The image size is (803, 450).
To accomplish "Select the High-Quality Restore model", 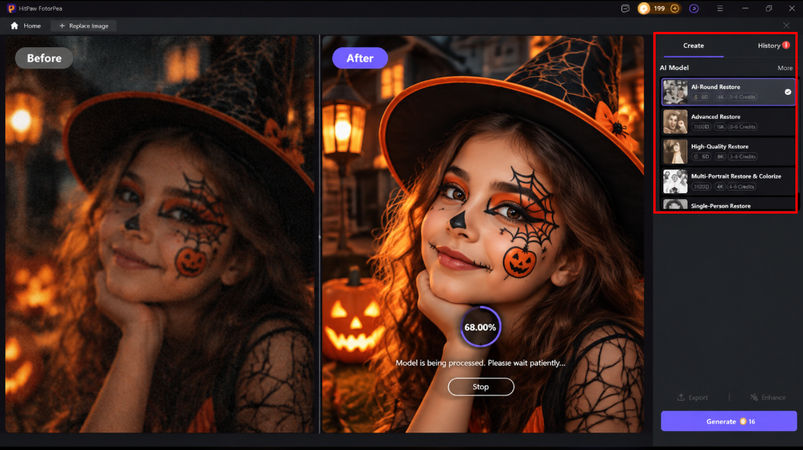I will (x=728, y=152).
